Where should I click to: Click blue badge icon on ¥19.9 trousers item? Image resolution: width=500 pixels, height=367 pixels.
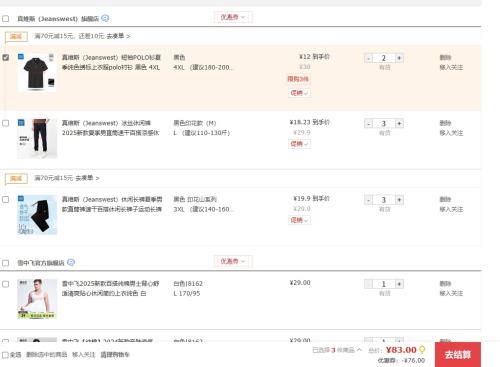[21, 198]
